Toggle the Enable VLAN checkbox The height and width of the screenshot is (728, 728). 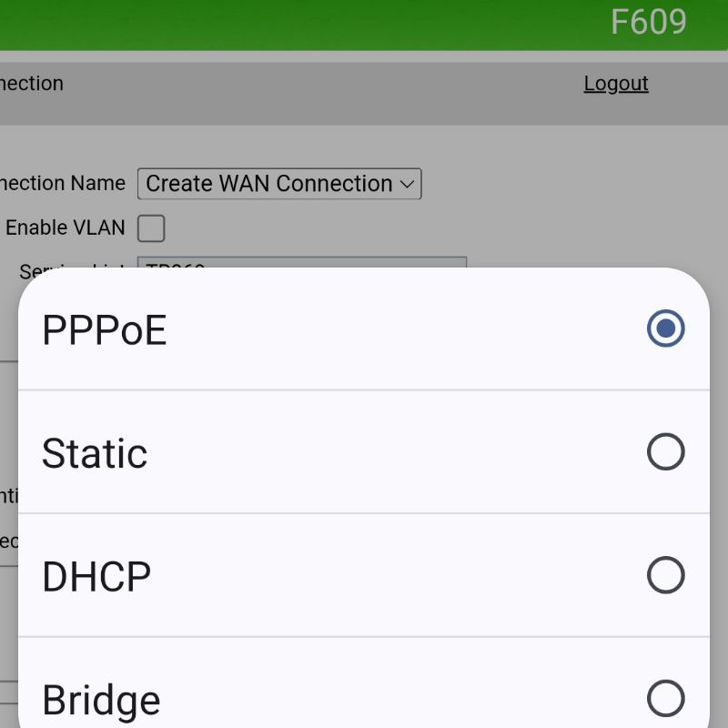click(151, 228)
